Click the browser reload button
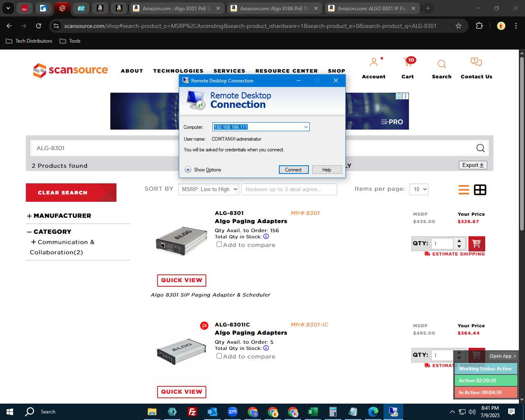This screenshot has width=525, height=420. (39, 26)
